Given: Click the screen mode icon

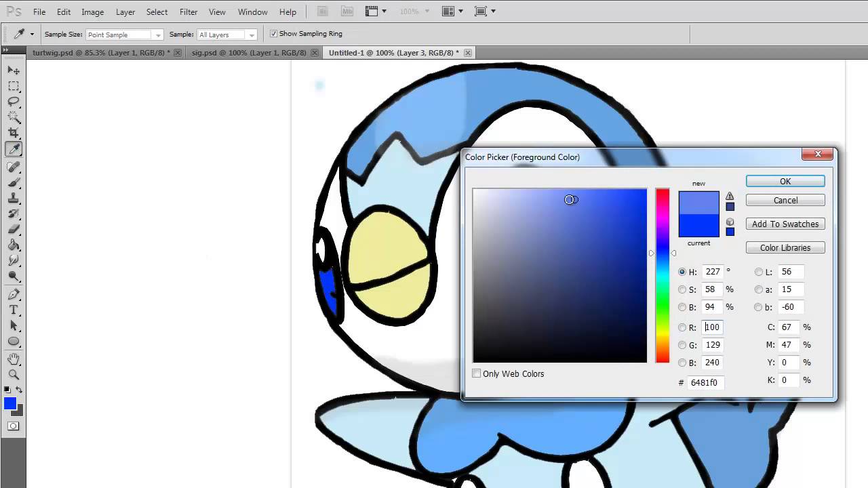Looking at the screenshot, I should 481,12.
